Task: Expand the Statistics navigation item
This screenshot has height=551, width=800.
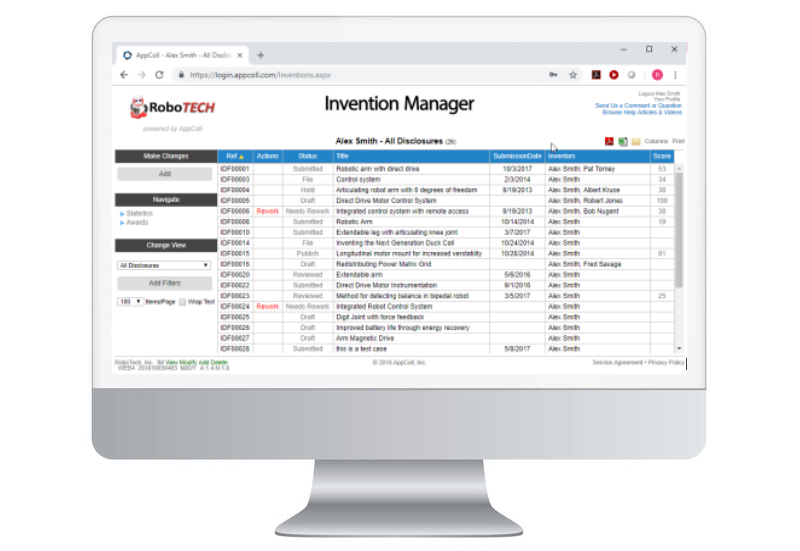Action: coord(140,213)
